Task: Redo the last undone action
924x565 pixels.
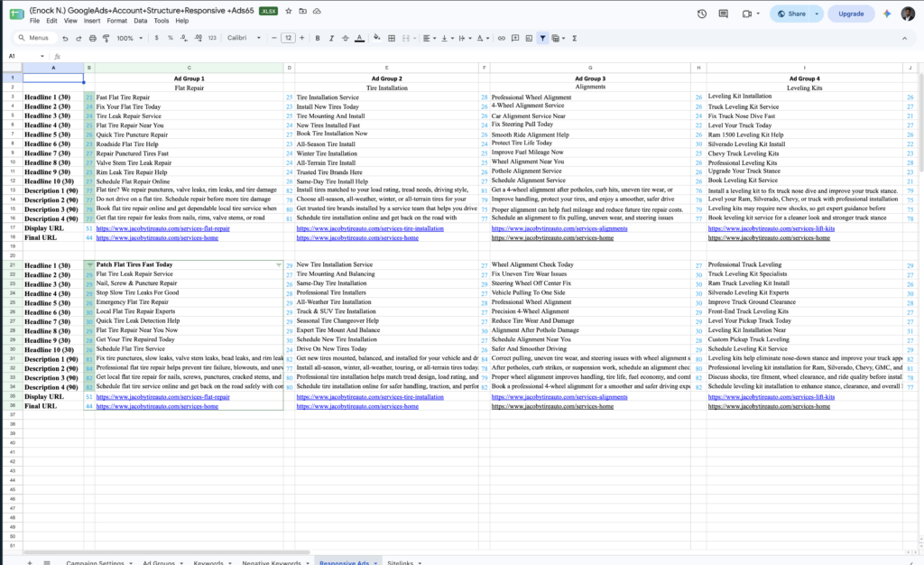Action: point(79,38)
